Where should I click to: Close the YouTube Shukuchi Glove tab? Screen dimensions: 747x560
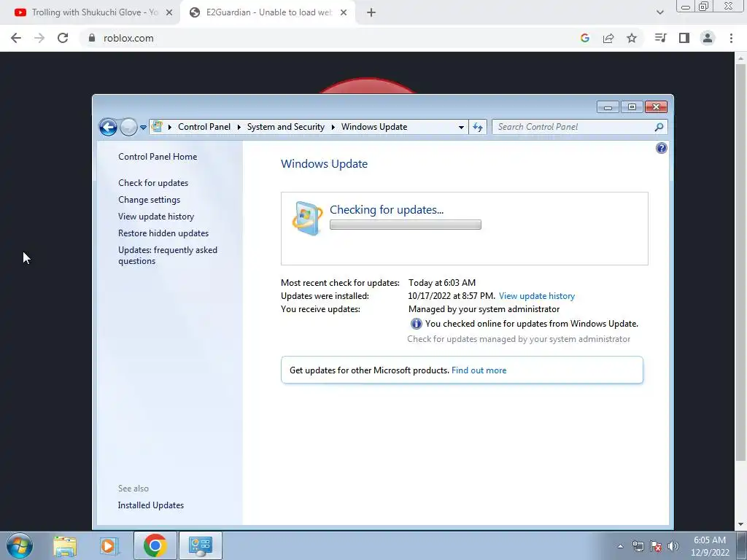coord(169,12)
